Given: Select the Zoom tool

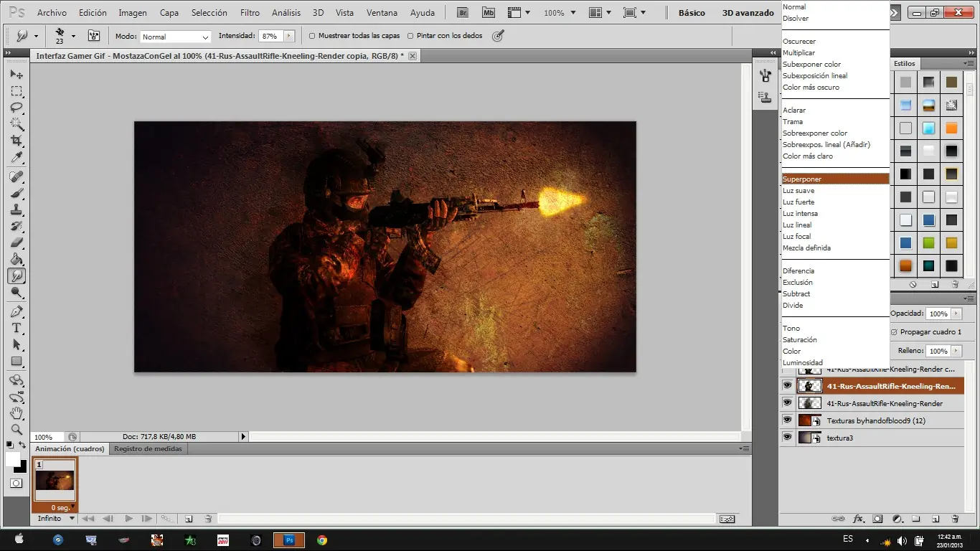Looking at the screenshot, I should pyautogui.click(x=16, y=430).
